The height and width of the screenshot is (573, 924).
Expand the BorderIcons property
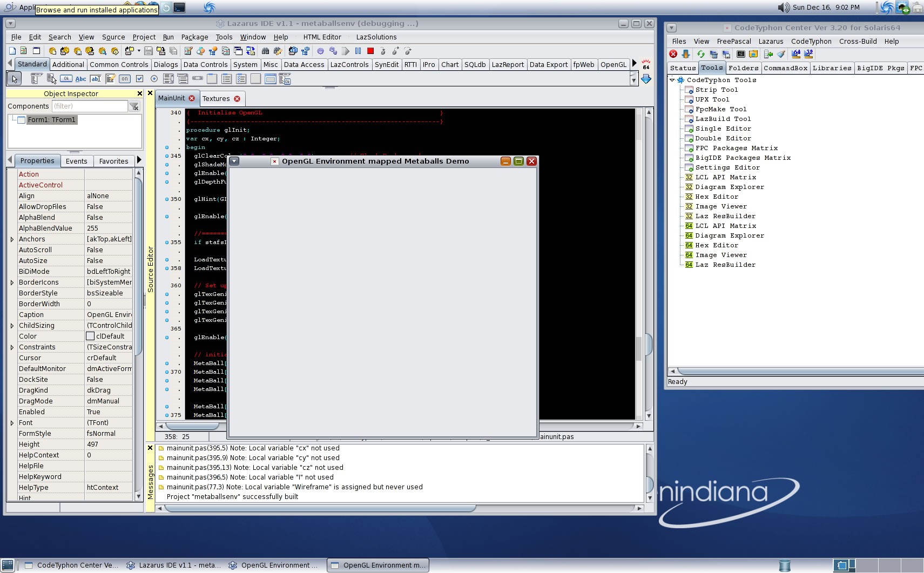click(12, 282)
